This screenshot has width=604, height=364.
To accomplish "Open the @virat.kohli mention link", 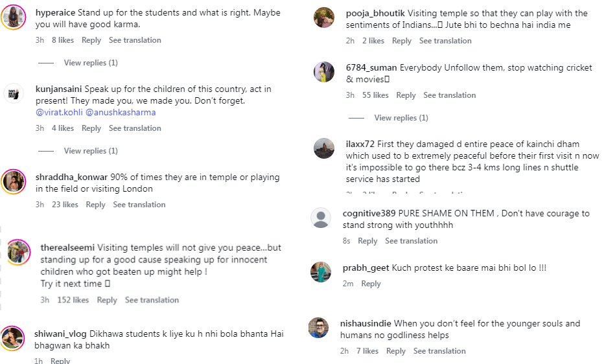I will click(59, 112).
